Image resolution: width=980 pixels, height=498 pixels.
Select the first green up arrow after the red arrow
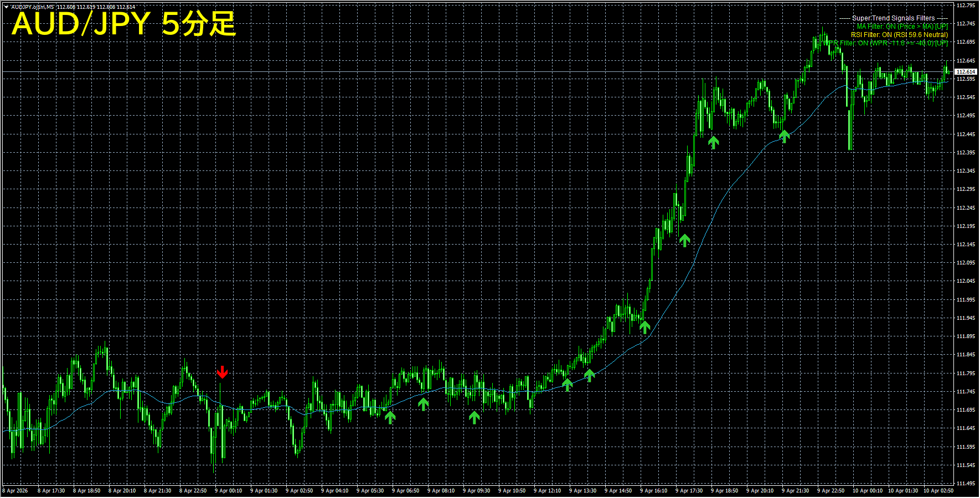click(x=390, y=417)
